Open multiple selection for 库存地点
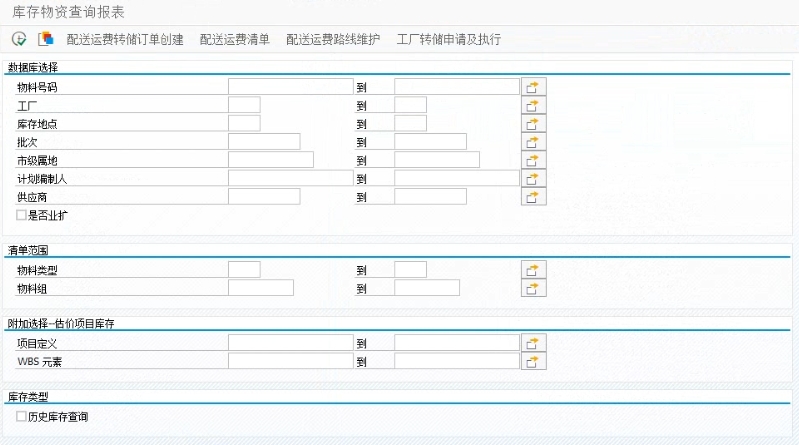Screen dimensions: 799x445 click(534, 123)
